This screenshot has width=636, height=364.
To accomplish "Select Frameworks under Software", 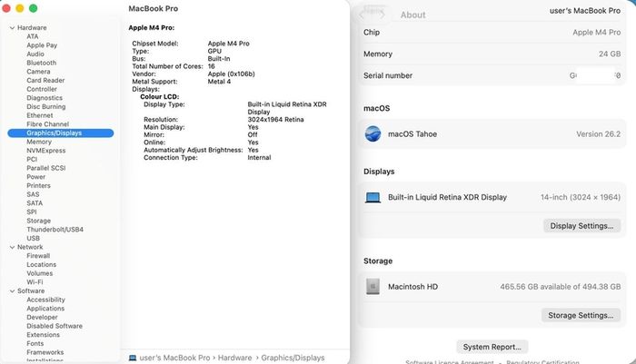I will click(45, 352).
